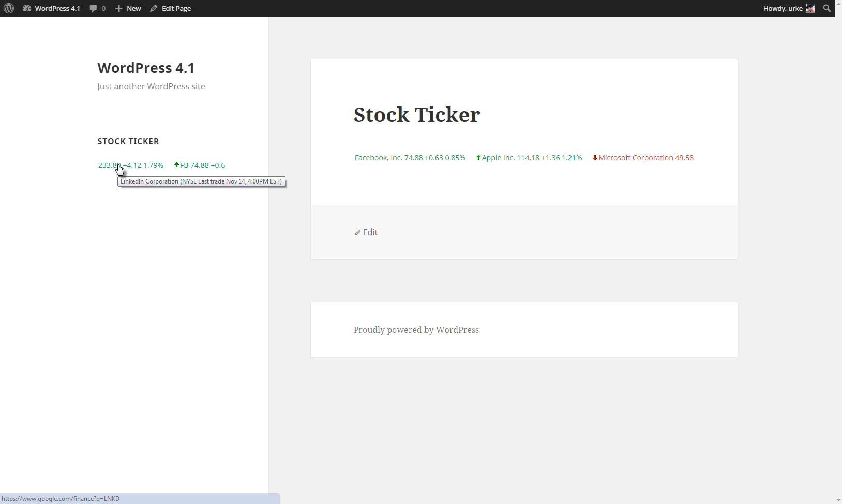Open Microsoft Corporation 49.58 stock quote

[646, 158]
